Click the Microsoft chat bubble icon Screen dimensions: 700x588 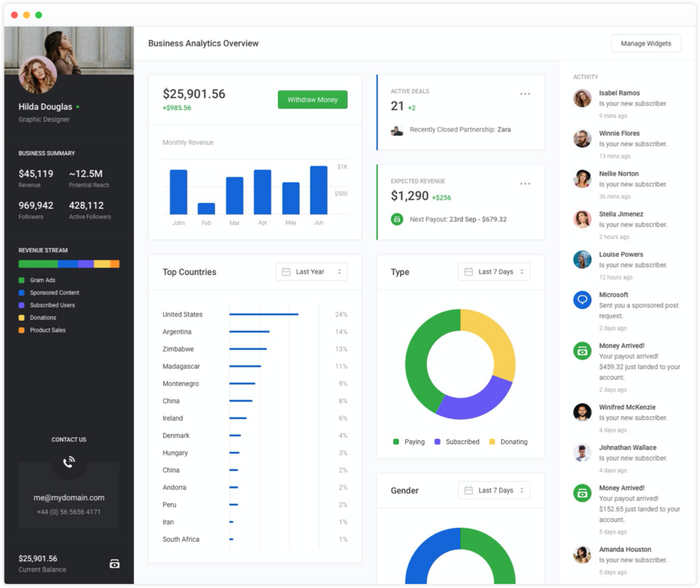[582, 300]
